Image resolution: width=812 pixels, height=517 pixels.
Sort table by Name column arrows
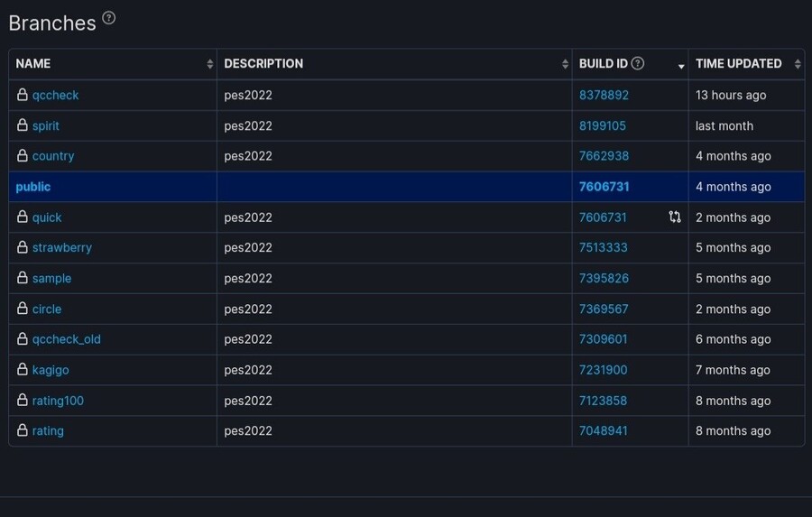210,64
